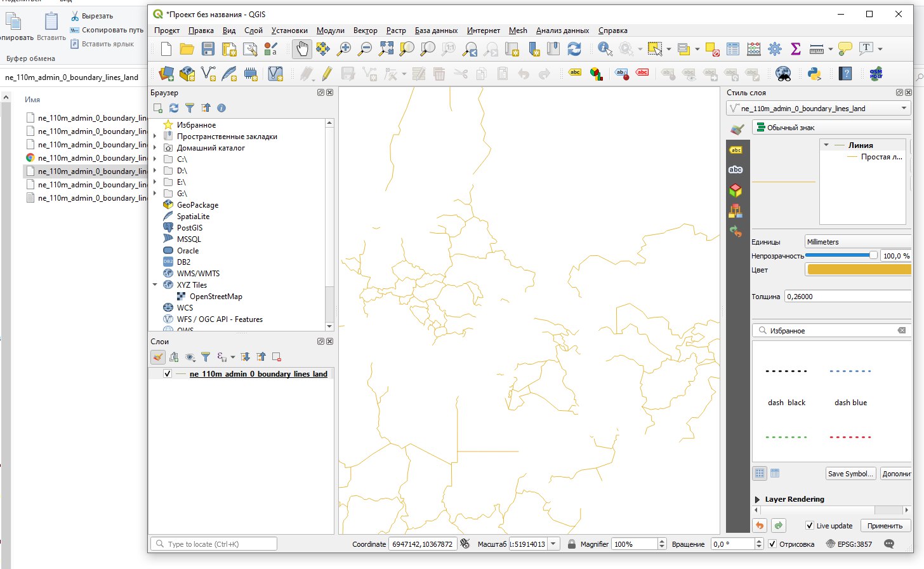Open the attribute table icon

click(733, 49)
